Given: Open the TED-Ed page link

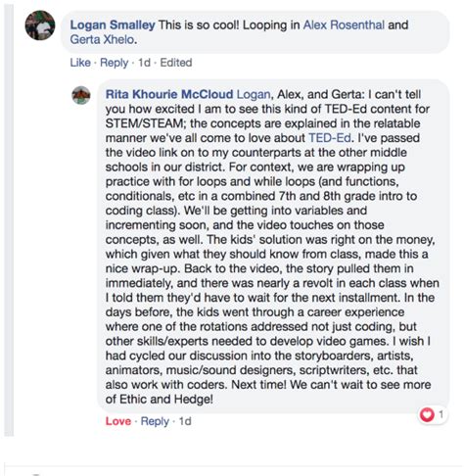Looking at the screenshot, I should pyautogui.click(x=330, y=138).
